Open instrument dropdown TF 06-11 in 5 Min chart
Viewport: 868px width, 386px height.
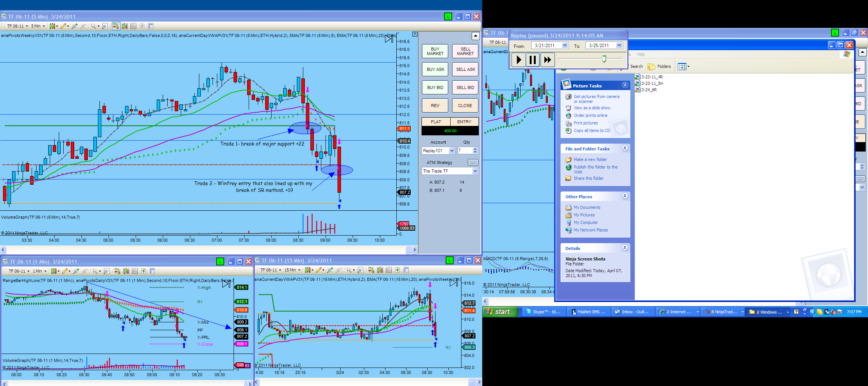coord(17,26)
